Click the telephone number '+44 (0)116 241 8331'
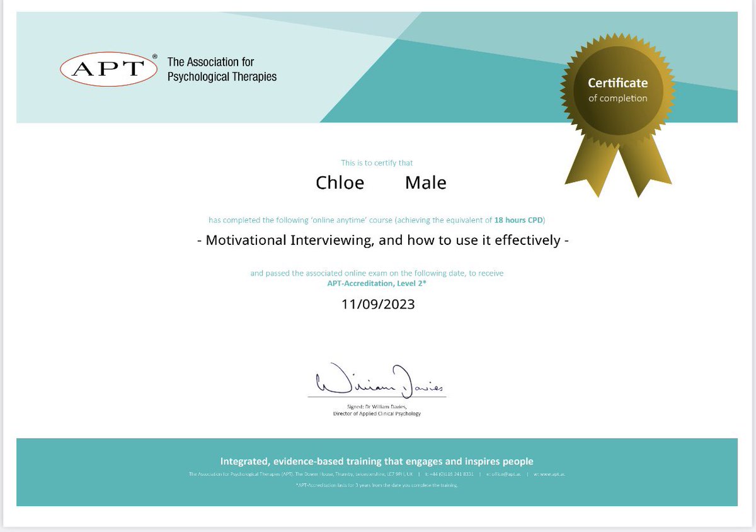Viewport: 756px width, 532px height. 450,473
